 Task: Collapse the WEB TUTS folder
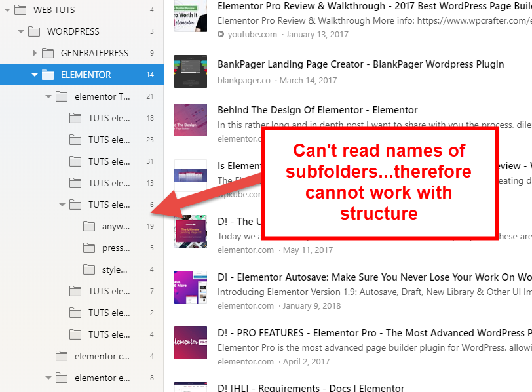pyautogui.click(x=7, y=10)
